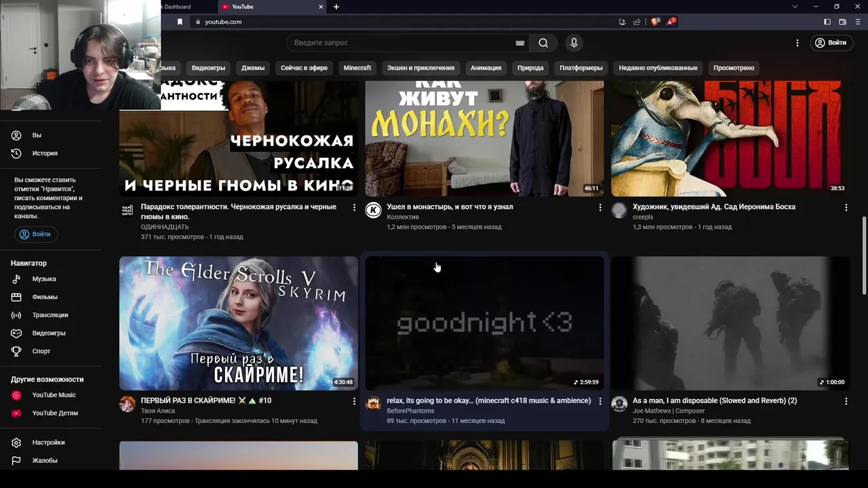Click the Brave Rewards triangle icon
868x488 pixels.
[671, 22]
